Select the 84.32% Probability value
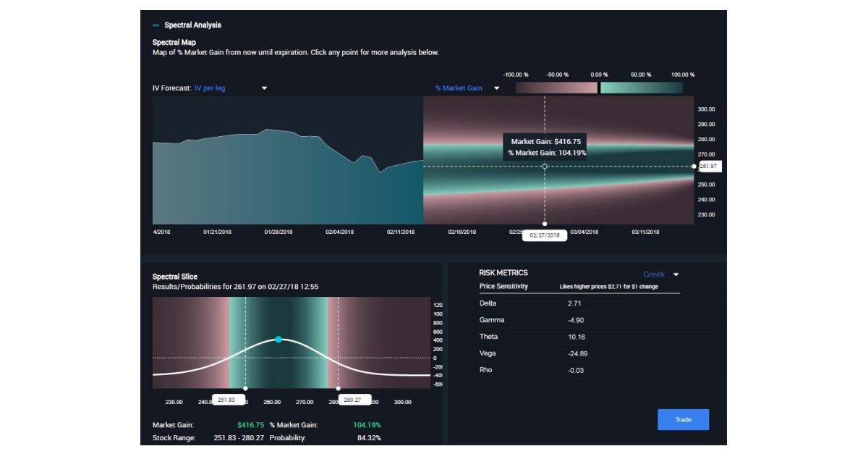This screenshot has width=868, height=454. coord(370,437)
